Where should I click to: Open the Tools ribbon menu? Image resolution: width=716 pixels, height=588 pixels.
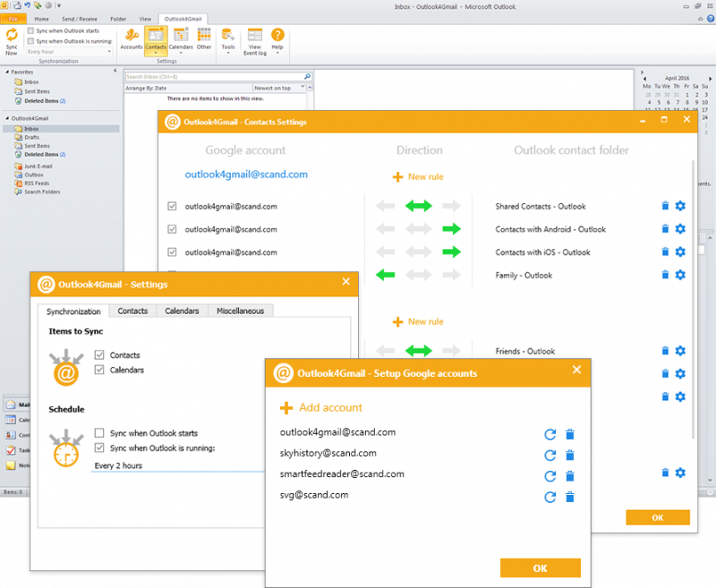(x=228, y=40)
